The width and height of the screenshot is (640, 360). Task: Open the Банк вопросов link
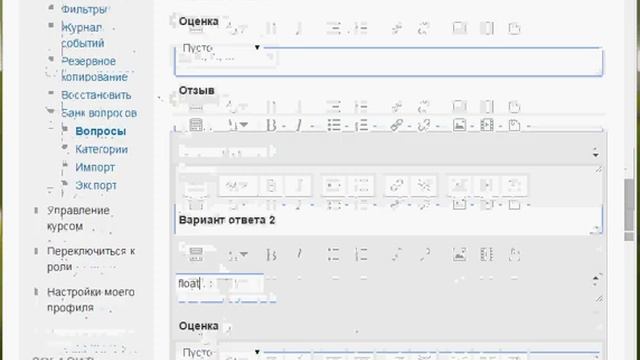point(99,113)
